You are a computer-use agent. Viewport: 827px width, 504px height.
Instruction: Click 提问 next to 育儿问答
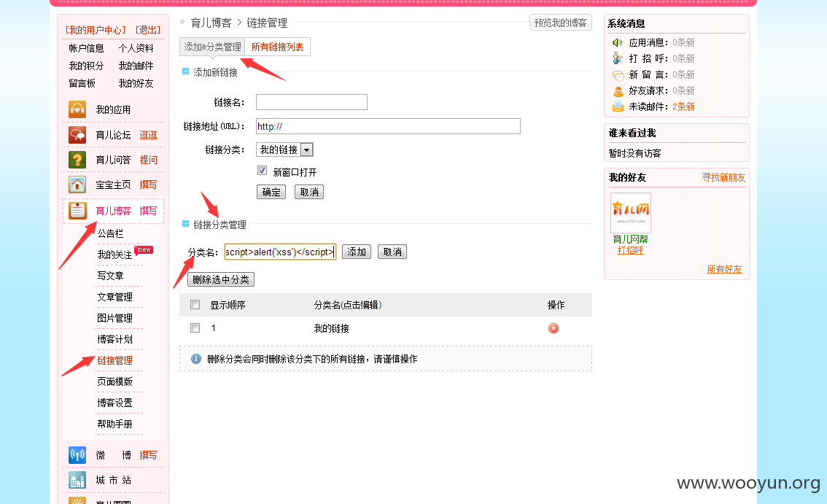[148, 160]
